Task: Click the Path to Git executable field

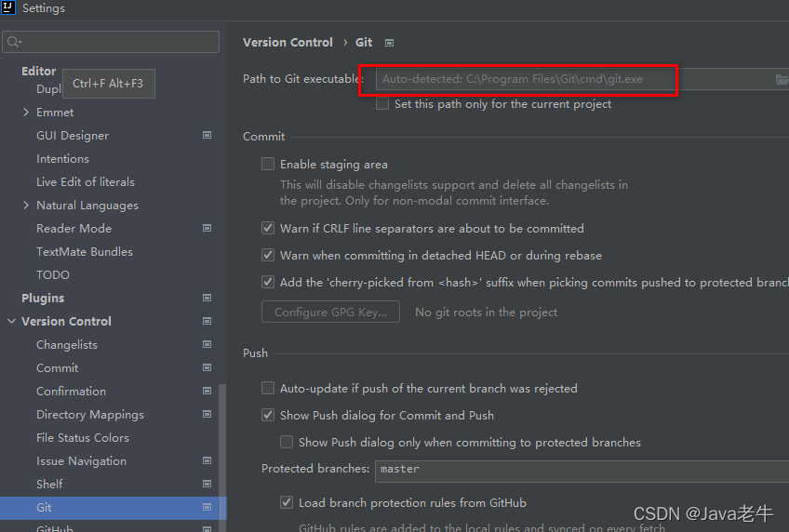Action: click(x=582, y=79)
